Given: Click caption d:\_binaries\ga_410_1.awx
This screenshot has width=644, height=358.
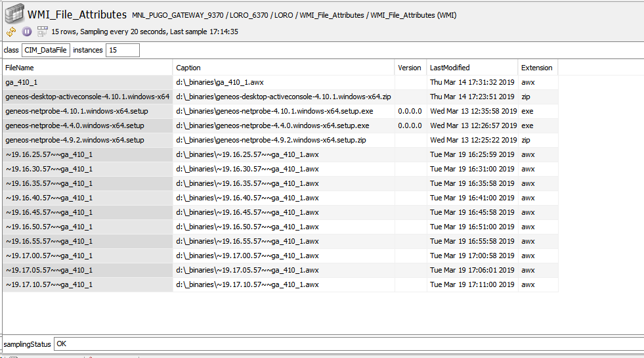Looking at the screenshot, I should pyautogui.click(x=284, y=82).
